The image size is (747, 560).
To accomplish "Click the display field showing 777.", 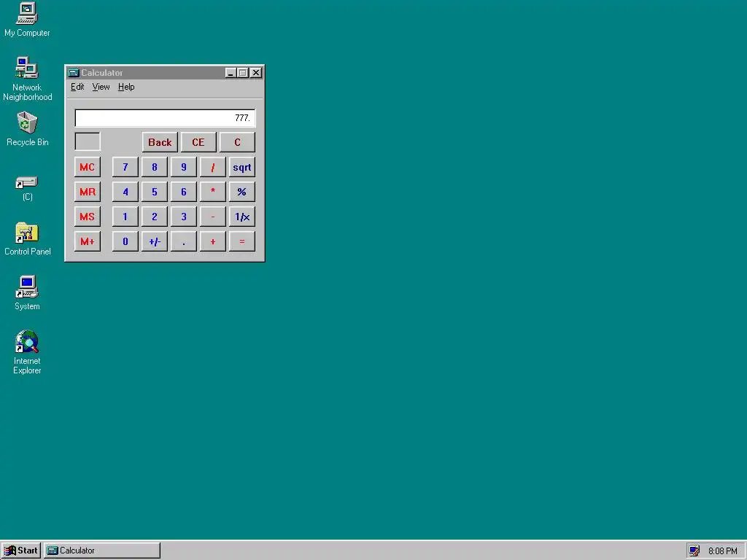I will pos(165,118).
